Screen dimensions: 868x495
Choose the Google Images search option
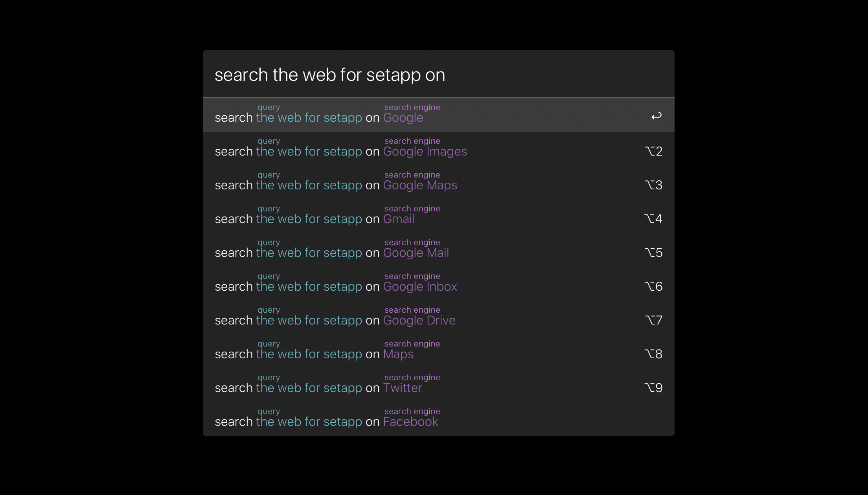(x=439, y=149)
